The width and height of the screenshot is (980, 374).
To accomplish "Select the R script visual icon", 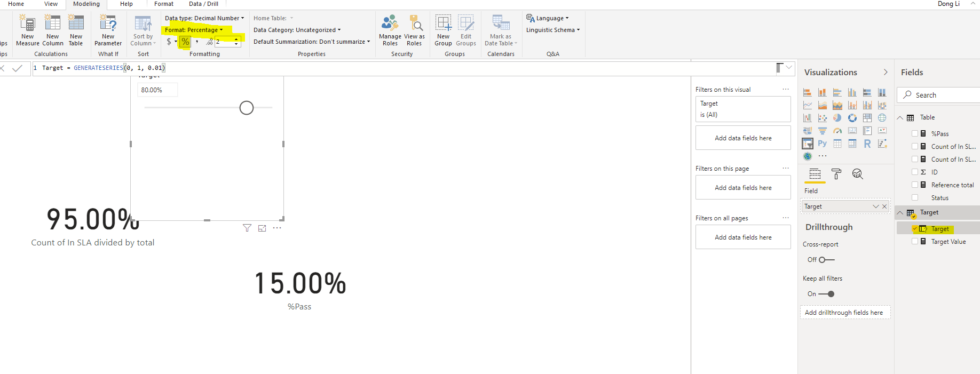I will click(867, 144).
